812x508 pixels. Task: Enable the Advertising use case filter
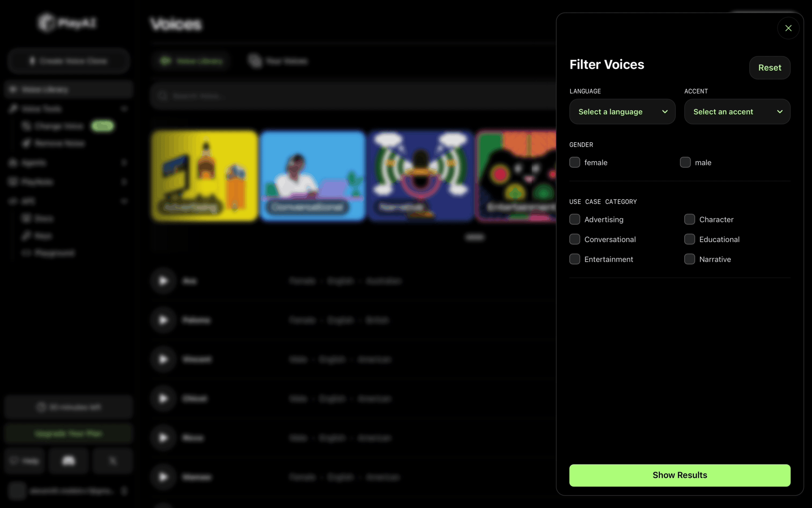pyautogui.click(x=575, y=219)
